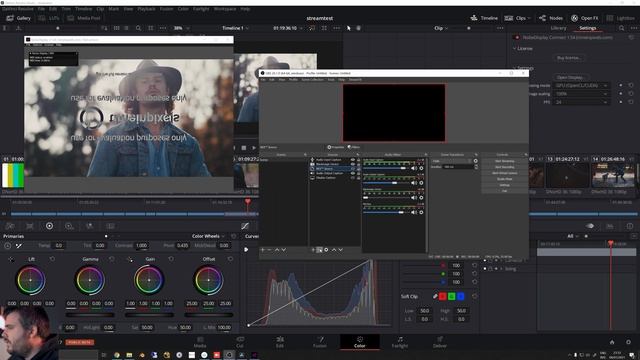Open the Curves palette icon
Screen dimensions: 640x360
pos(245,226)
